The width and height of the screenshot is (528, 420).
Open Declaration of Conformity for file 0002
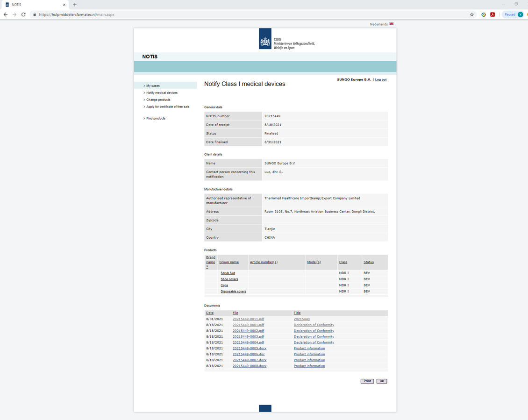pos(314,331)
